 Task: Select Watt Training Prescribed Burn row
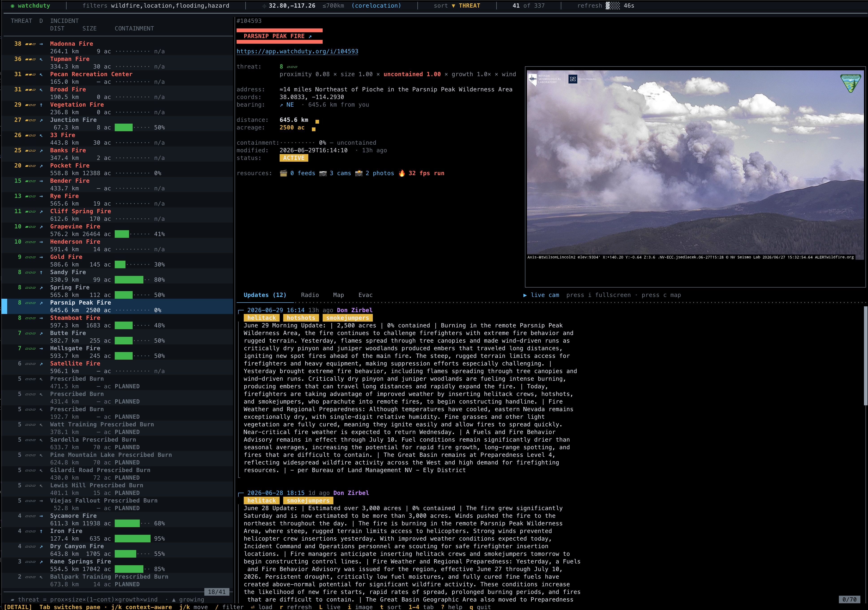[117, 428]
